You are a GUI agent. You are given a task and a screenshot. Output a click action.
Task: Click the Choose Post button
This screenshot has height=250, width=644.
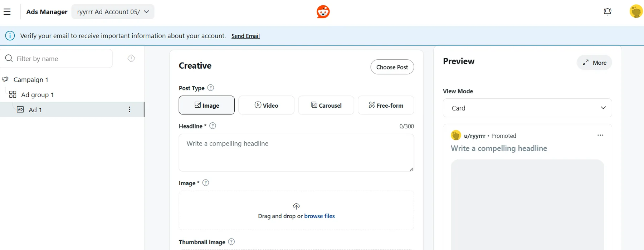coord(392,67)
